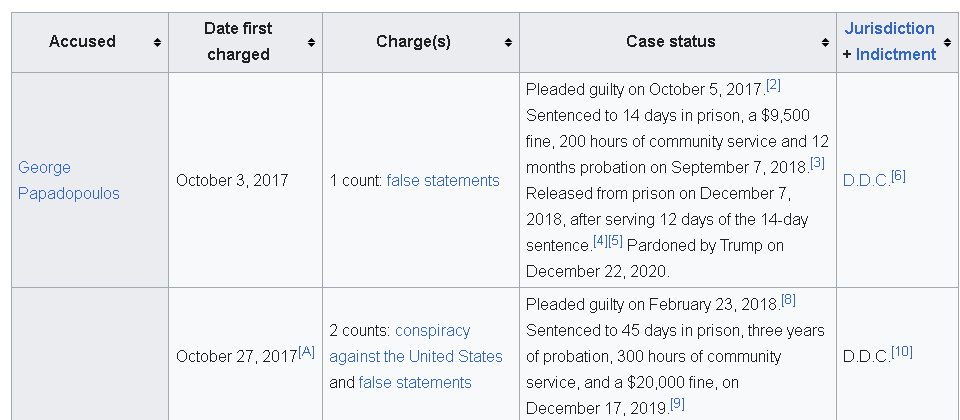Open Jurisdiction header link
The height and width of the screenshot is (420, 960).
point(890,29)
